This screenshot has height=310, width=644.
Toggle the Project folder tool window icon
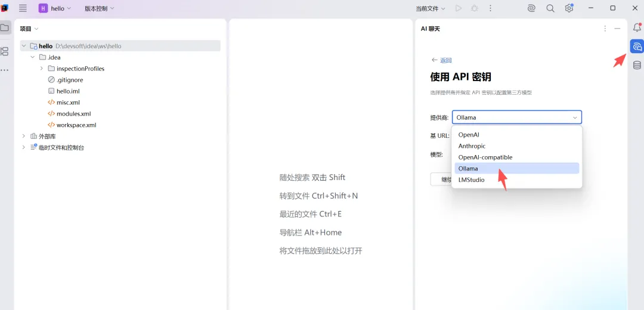pos(5,28)
